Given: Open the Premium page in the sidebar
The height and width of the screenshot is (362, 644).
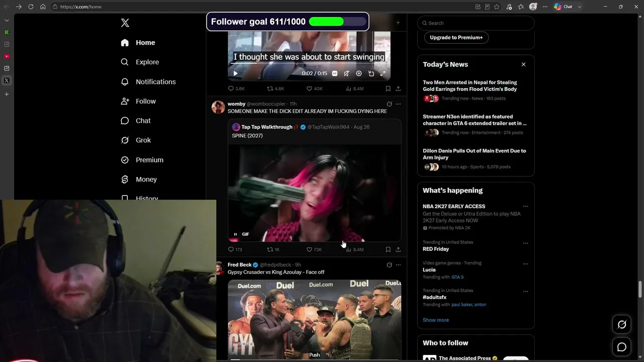Looking at the screenshot, I should pos(142,160).
